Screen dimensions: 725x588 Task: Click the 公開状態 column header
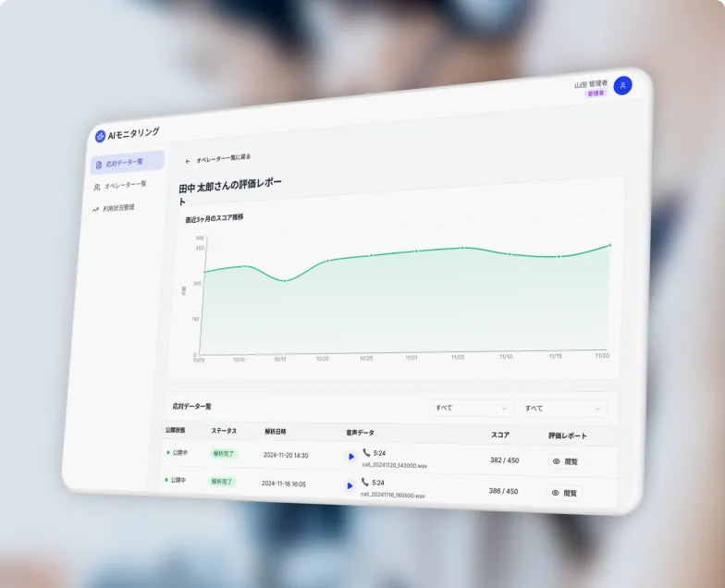pyautogui.click(x=176, y=430)
